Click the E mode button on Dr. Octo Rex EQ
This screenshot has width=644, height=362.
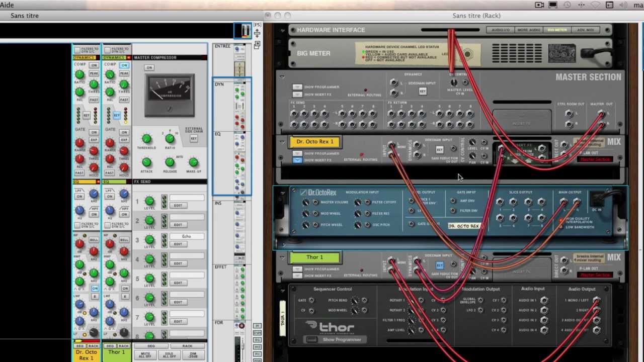point(94,297)
